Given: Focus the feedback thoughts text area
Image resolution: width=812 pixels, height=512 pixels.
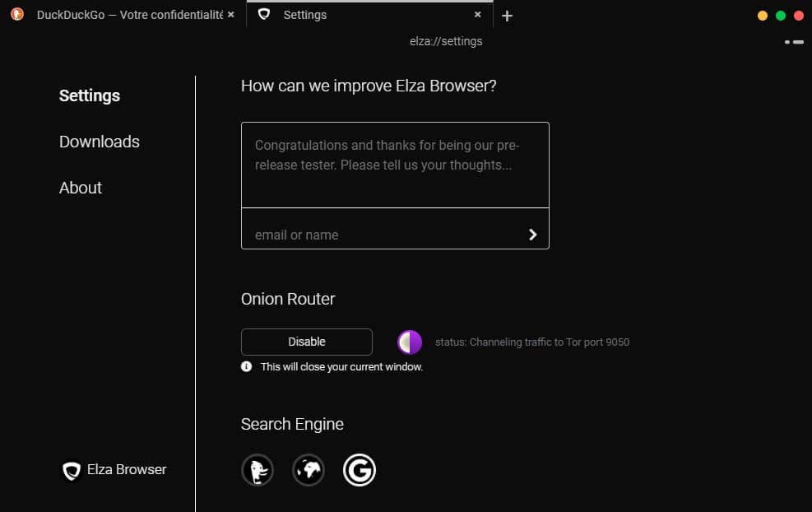Looking at the screenshot, I should 395,165.
